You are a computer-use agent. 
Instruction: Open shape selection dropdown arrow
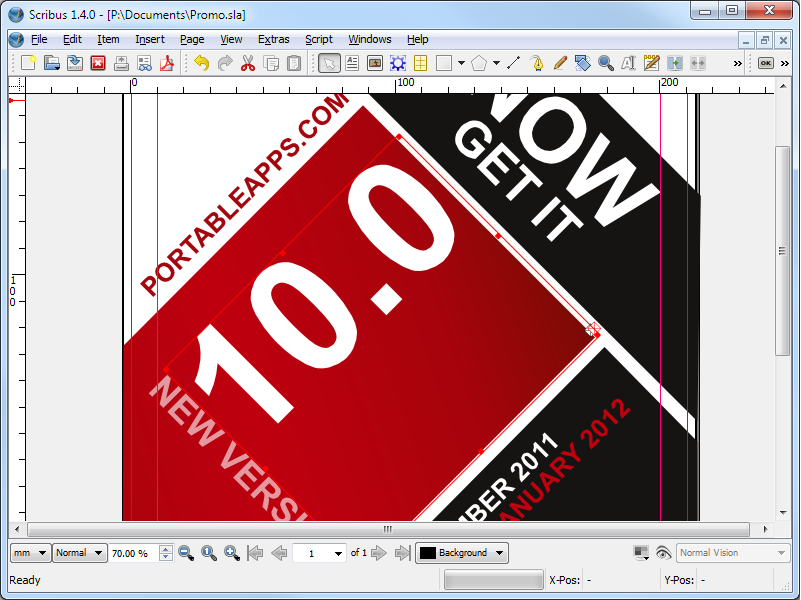(461, 63)
